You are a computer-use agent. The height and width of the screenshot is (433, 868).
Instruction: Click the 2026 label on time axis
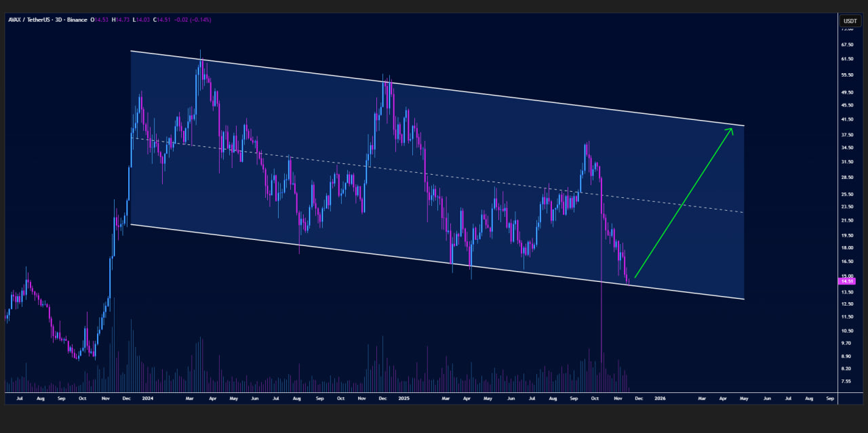pos(660,399)
